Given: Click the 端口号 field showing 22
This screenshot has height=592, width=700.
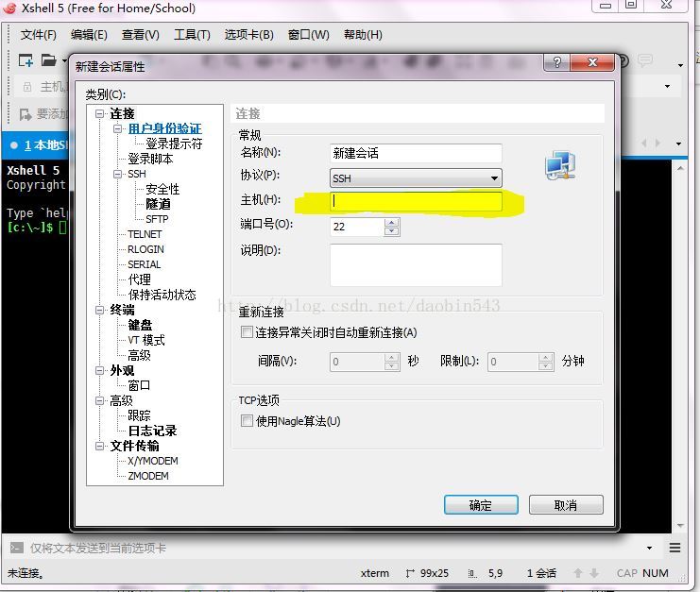Looking at the screenshot, I should point(357,227).
